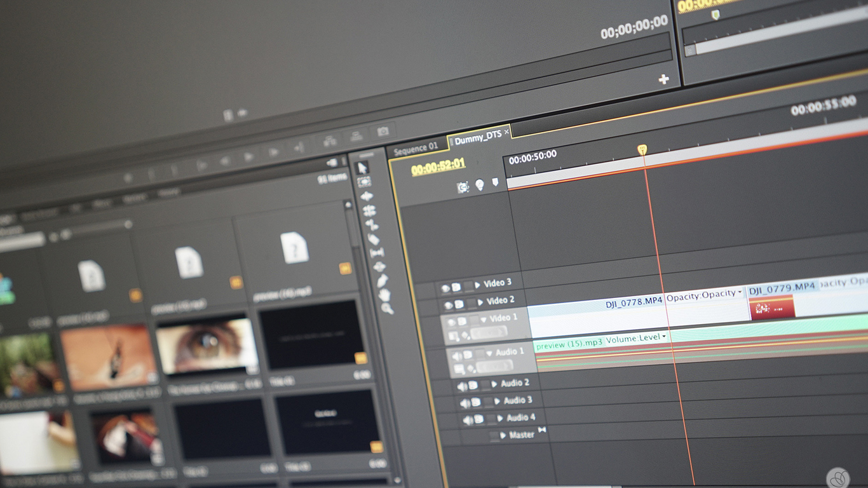Mute the Audio 3 track speaker
The image size is (868, 488).
[x=465, y=403]
